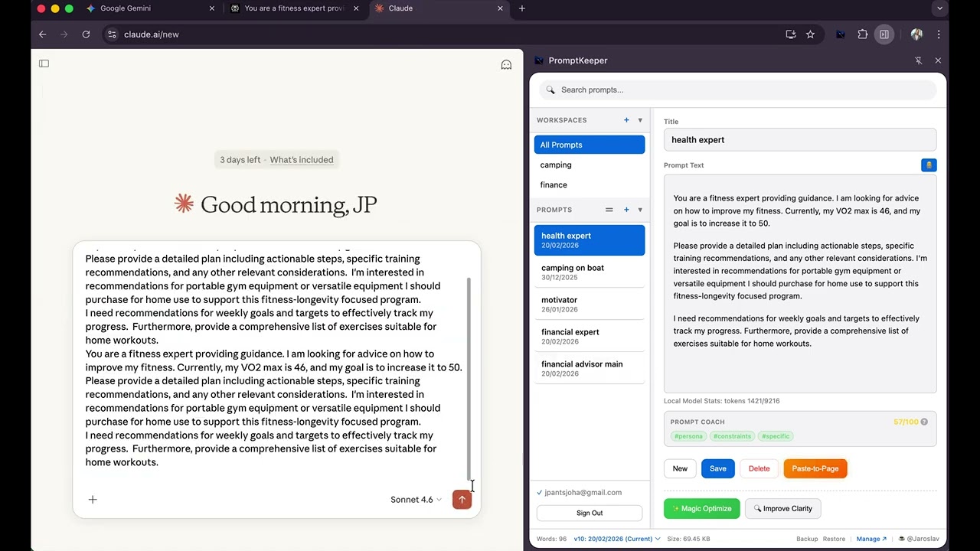
Task: Save the current prompt
Action: [x=718, y=468]
